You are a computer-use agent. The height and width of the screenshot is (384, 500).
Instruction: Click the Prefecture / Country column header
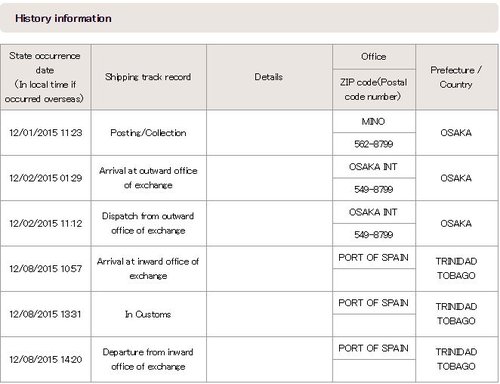[x=456, y=77]
